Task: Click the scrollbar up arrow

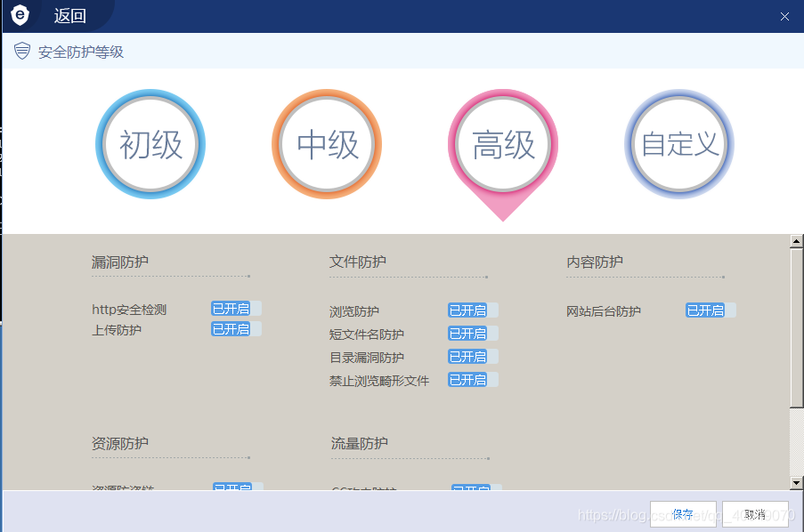Action: (796, 241)
